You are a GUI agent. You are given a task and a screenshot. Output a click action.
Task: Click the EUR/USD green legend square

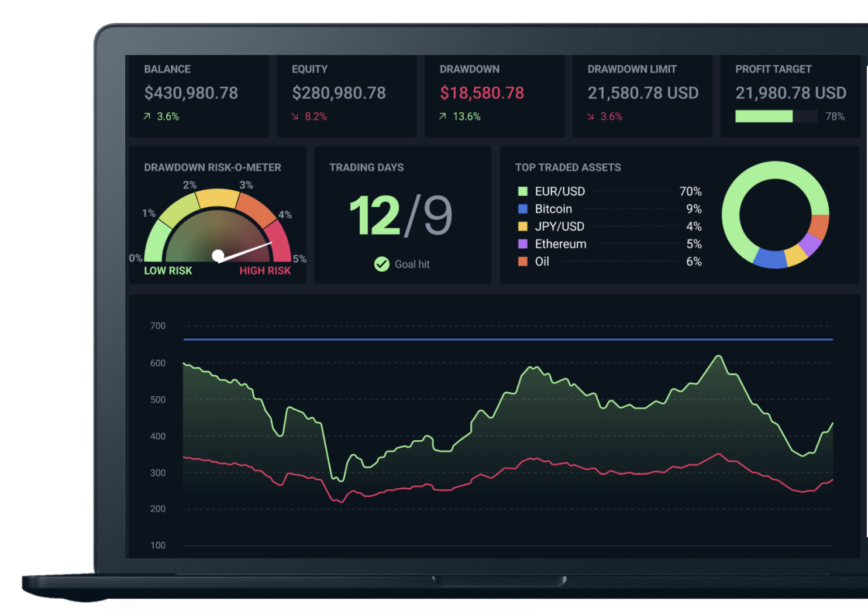tap(523, 191)
